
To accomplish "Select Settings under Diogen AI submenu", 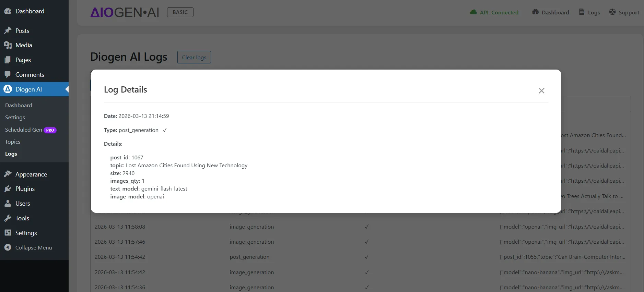I will tap(15, 118).
